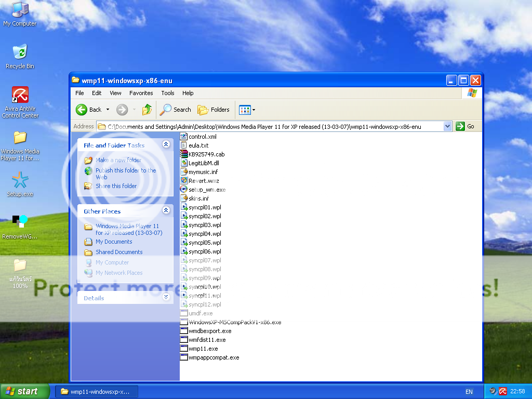The width and height of the screenshot is (532, 399).
Task: Go back using the Back button
Action: pyautogui.click(x=88, y=110)
